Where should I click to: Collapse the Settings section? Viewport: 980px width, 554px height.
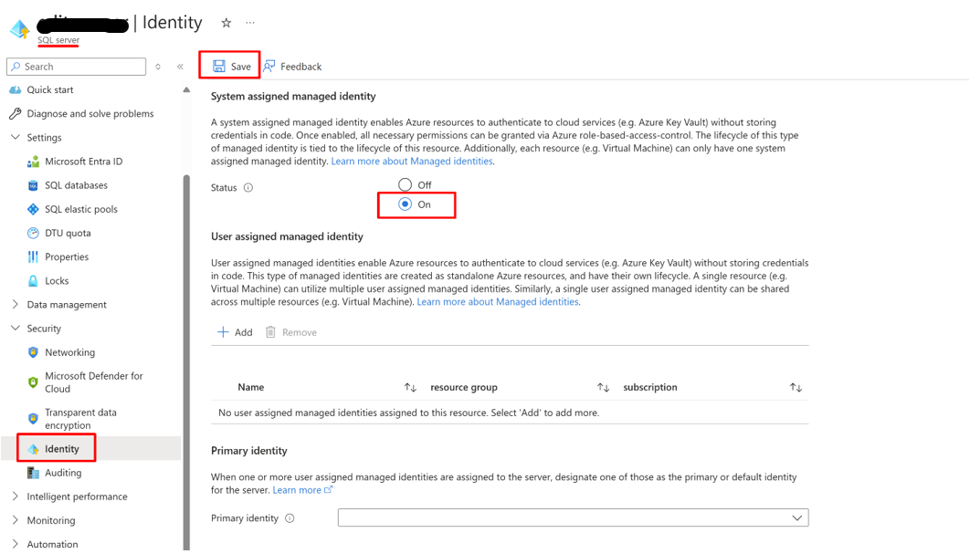pos(42,137)
